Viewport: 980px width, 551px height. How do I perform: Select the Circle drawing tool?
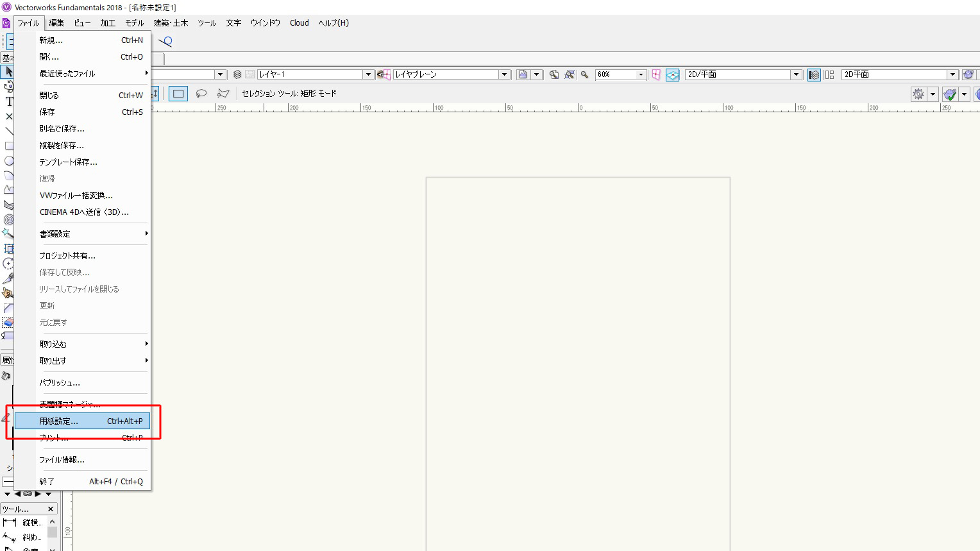point(9,160)
